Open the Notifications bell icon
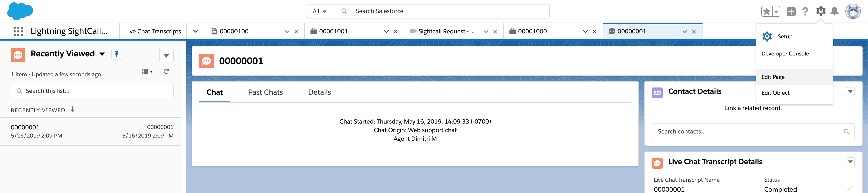Image resolution: width=868 pixels, height=193 pixels. (835, 11)
